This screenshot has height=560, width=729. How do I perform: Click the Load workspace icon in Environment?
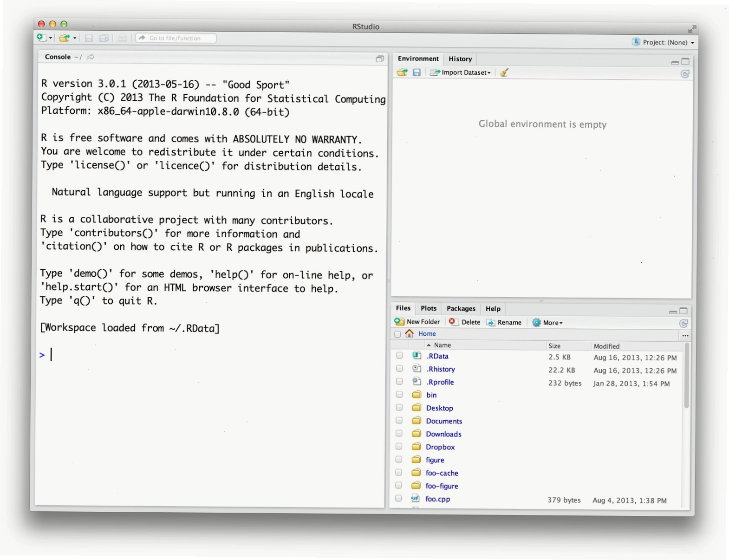click(x=402, y=72)
